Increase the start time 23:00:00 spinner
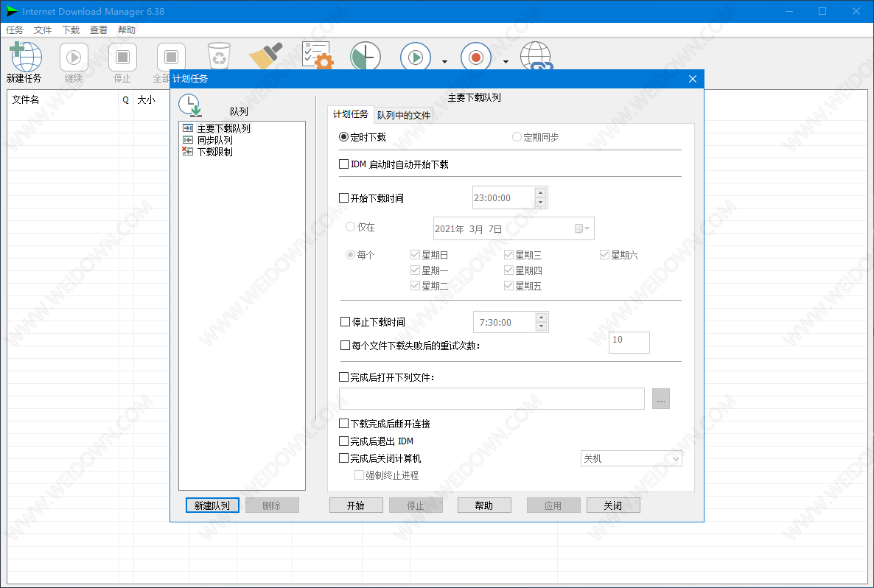This screenshot has height=588, width=874. pyautogui.click(x=540, y=193)
